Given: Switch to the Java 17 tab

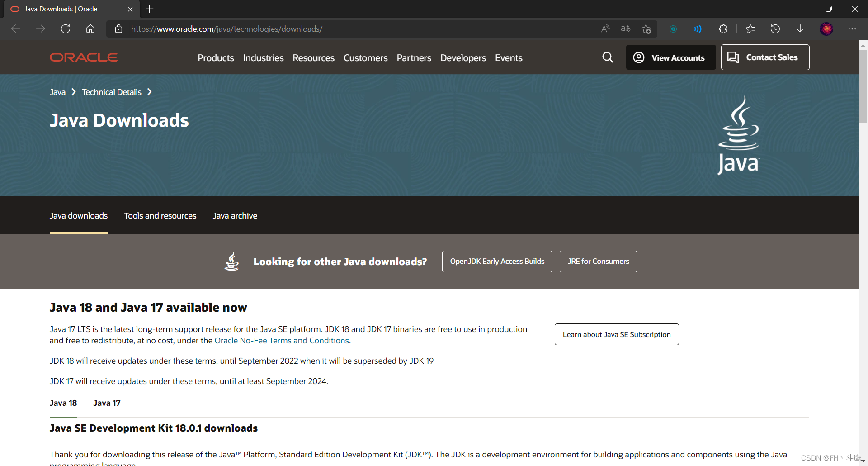Looking at the screenshot, I should tap(107, 403).
